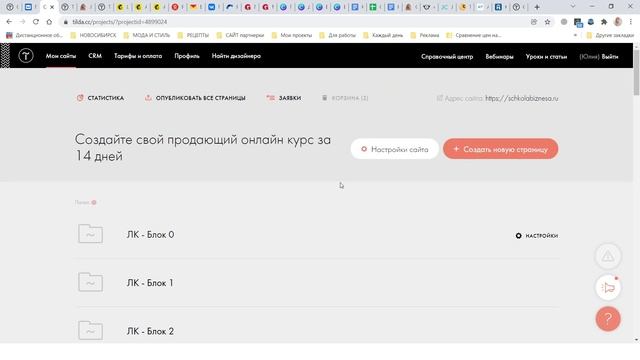Open the Каждый день bookmarks folder

383,35
